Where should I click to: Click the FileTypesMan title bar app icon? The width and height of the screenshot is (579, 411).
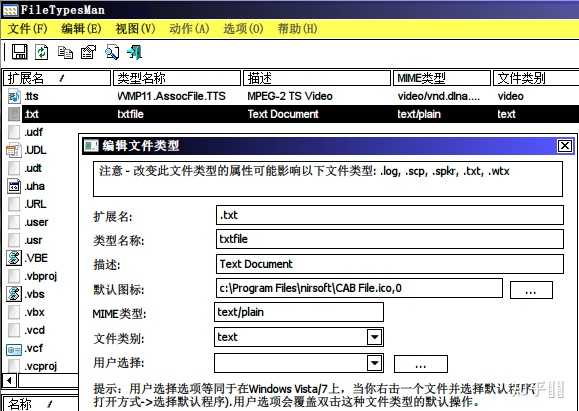tap(10, 10)
